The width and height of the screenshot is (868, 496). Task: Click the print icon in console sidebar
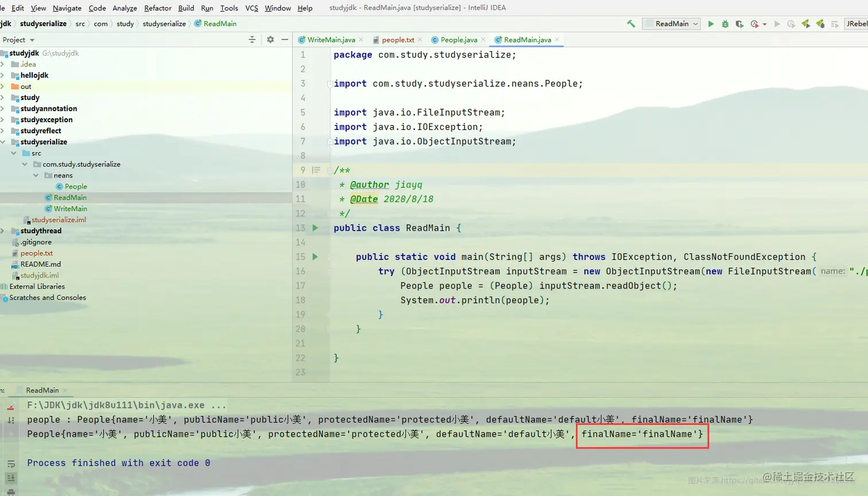(11, 492)
